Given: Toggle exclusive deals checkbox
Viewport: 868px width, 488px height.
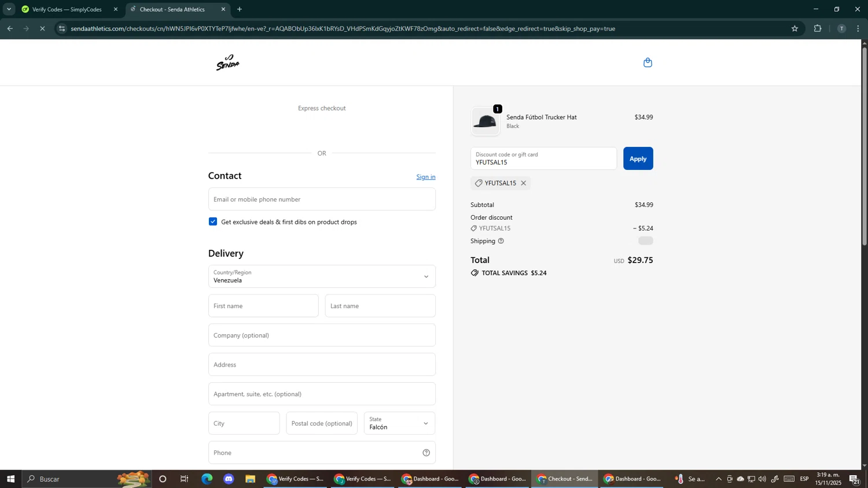Looking at the screenshot, I should [x=213, y=221].
